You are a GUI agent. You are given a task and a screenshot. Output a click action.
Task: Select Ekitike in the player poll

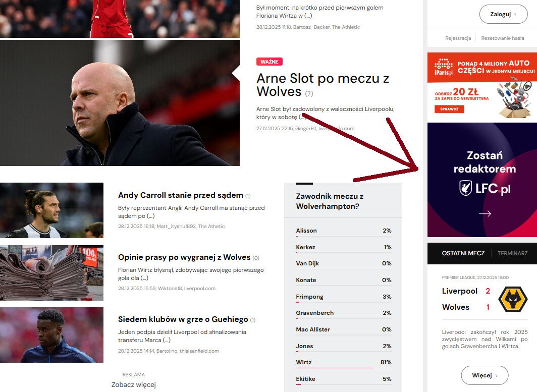(x=344, y=379)
